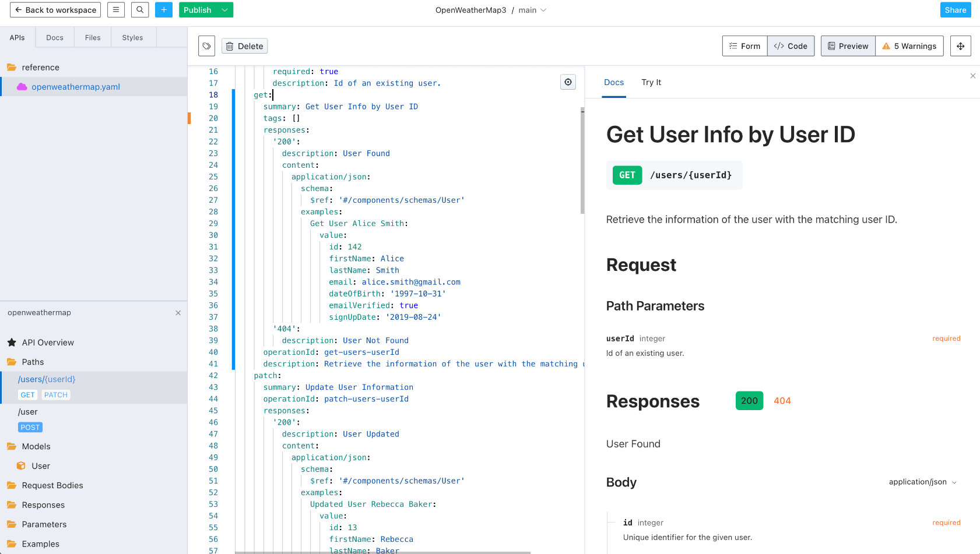Click the green Publish button

pyautogui.click(x=198, y=10)
